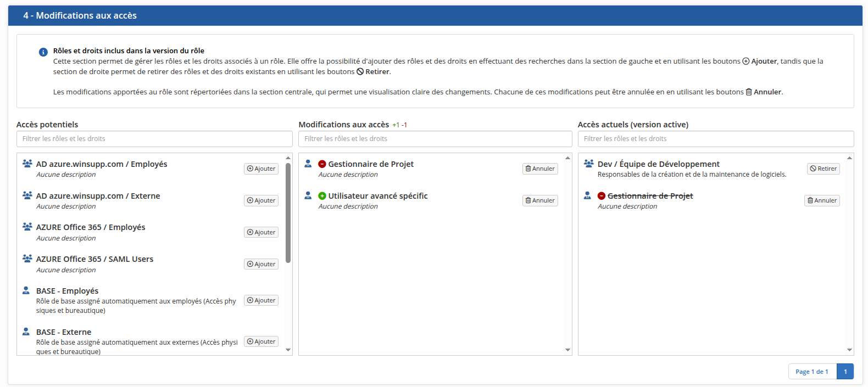This screenshot has width=868, height=387.
Task: Remove Dev / Équipe de Développement access
Action: (x=823, y=169)
